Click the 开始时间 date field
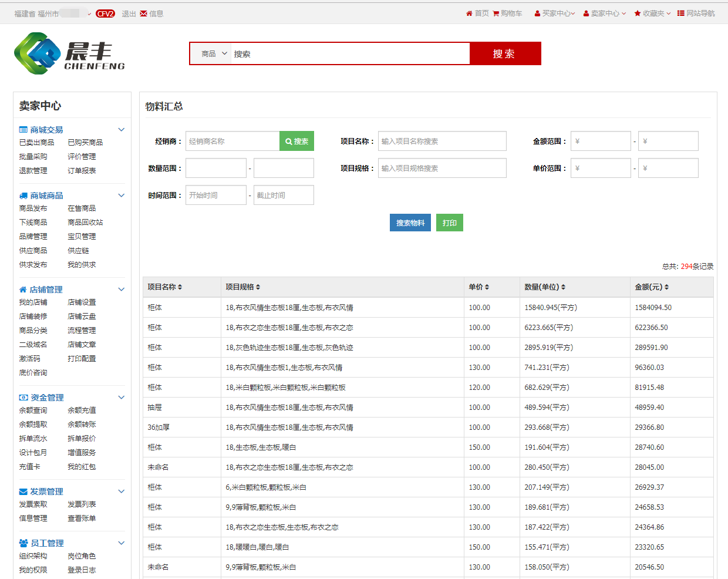Image resolution: width=728 pixels, height=579 pixels. pyautogui.click(x=215, y=196)
